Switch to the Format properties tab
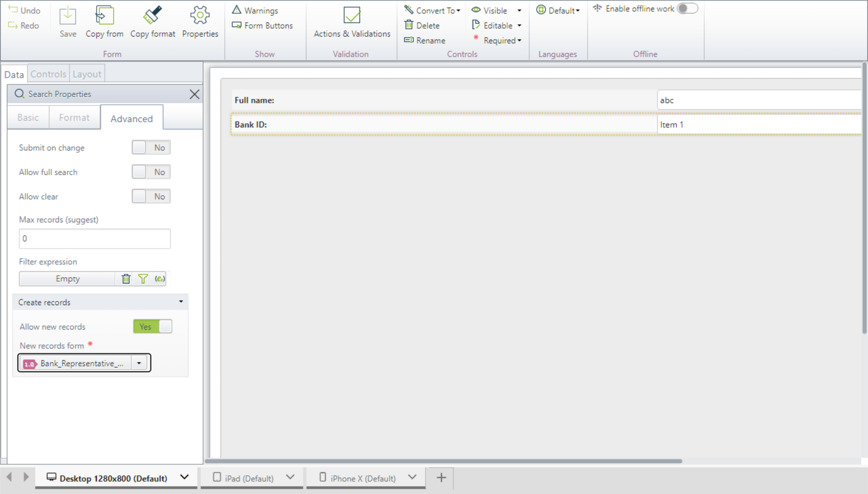 click(74, 118)
